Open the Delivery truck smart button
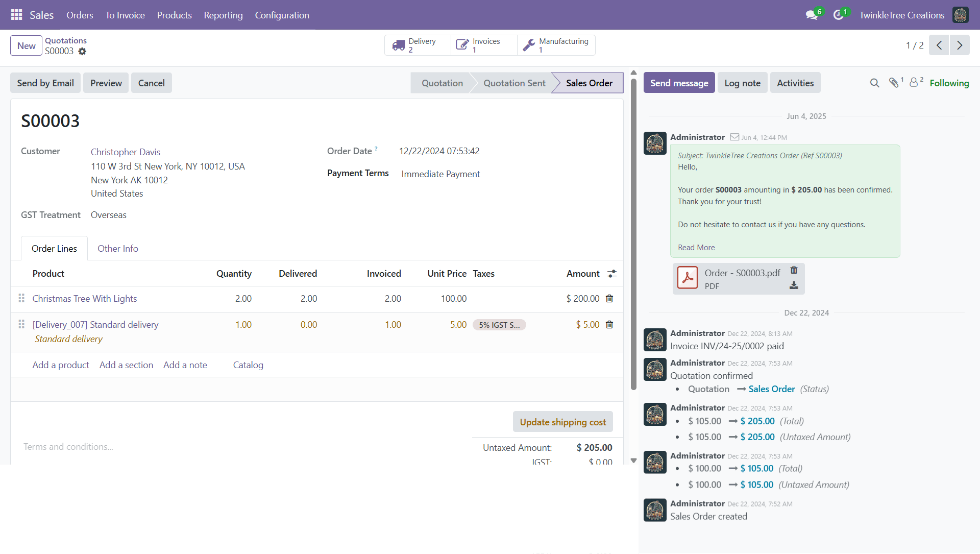 point(418,45)
